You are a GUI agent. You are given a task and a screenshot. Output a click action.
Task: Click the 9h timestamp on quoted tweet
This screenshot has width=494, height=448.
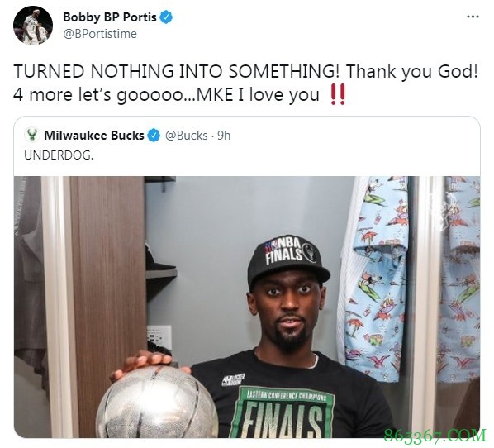click(224, 136)
